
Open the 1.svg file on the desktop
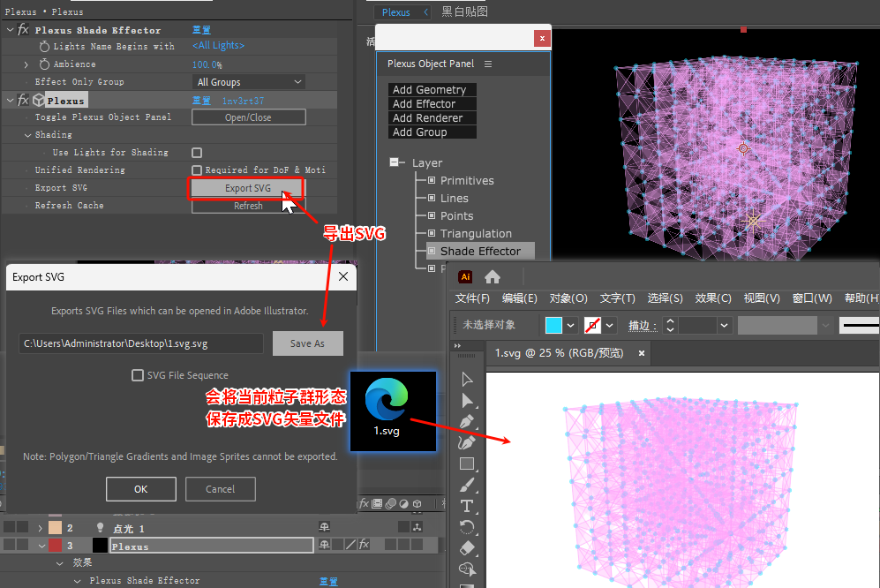point(393,411)
